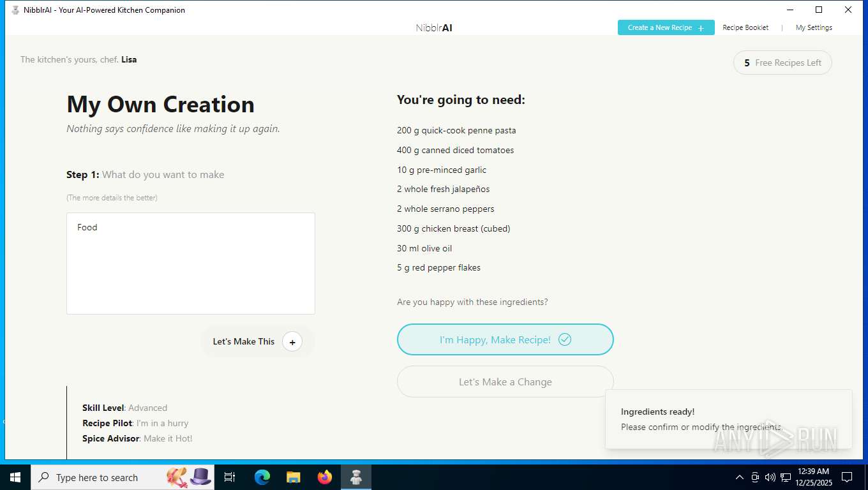Open the notification center icon
Image resolution: width=868 pixels, height=490 pixels.
point(847,477)
